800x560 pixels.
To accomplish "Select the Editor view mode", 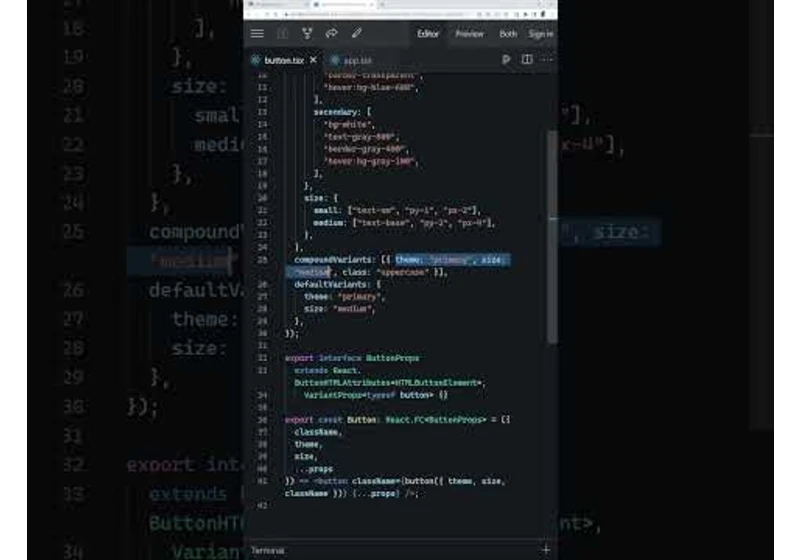I will (x=428, y=34).
